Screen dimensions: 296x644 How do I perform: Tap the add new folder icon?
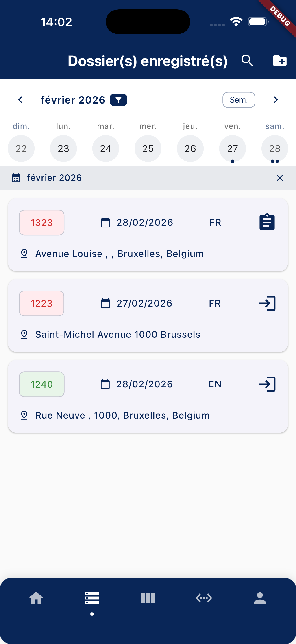click(x=280, y=61)
